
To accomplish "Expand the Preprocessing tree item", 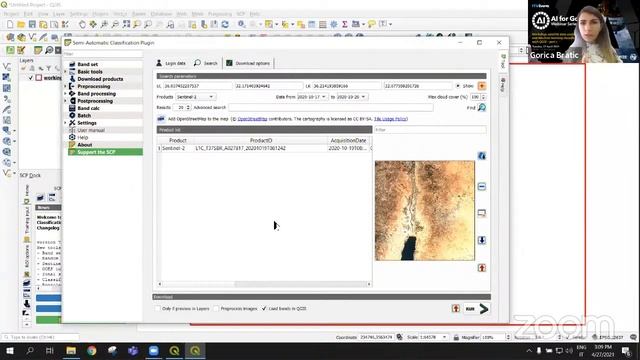I will coord(65,87).
